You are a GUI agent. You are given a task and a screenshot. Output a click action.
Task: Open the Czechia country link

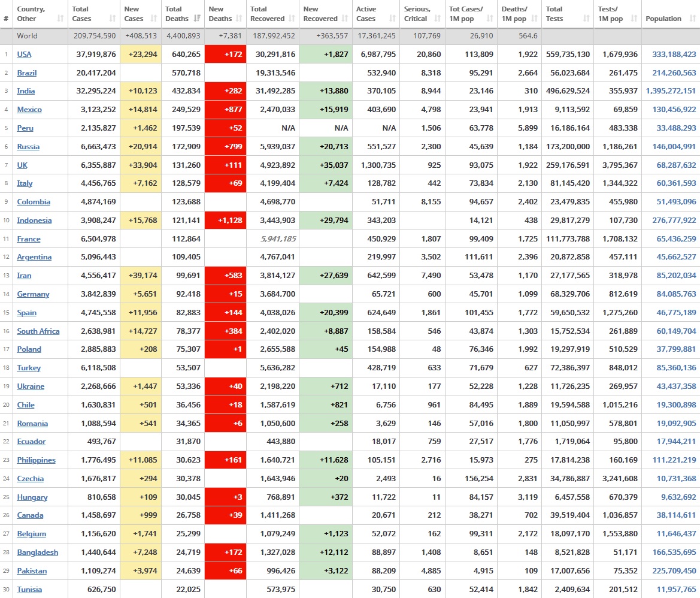31,479
